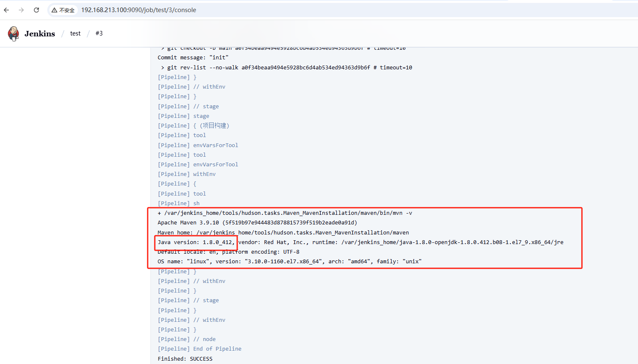This screenshot has height=364, width=638.
Task: Click the [Pipeline] stage line
Action: pos(183,116)
